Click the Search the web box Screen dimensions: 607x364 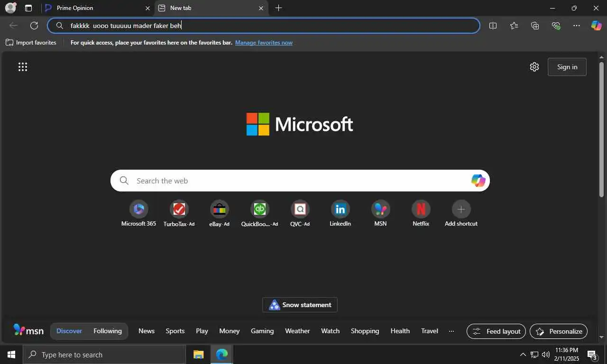pyautogui.click(x=300, y=181)
